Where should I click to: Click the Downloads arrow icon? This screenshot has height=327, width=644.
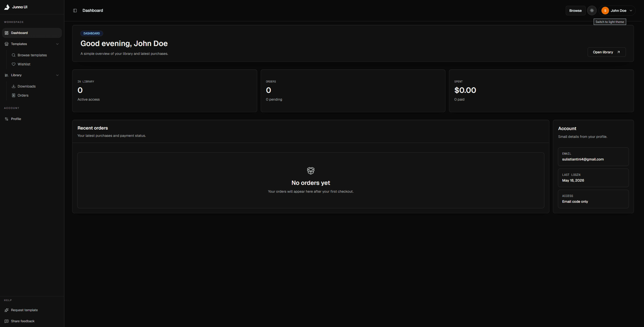[x=14, y=86]
